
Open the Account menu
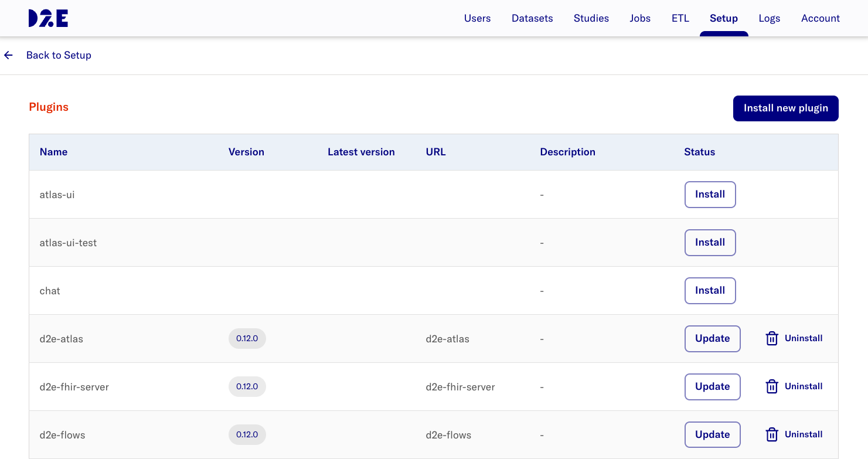click(820, 18)
